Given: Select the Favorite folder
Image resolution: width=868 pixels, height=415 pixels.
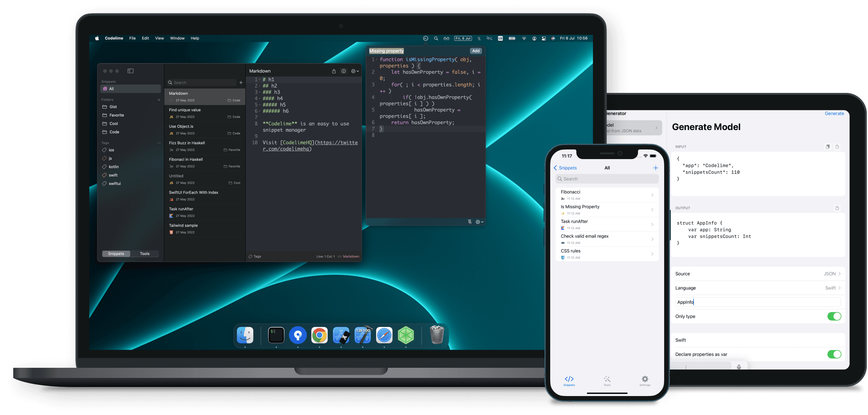Looking at the screenshot, I should pos(130,115).
